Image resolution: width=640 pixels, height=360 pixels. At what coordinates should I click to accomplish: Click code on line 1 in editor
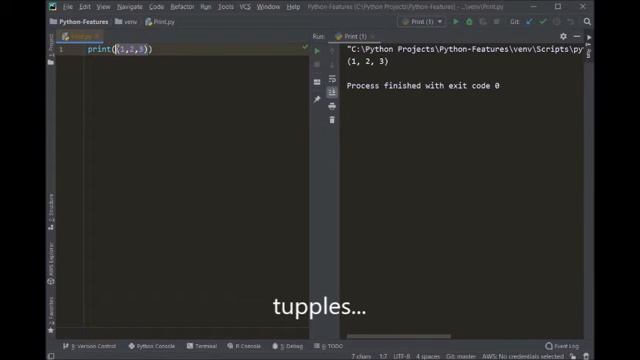(x=120, y=49)
